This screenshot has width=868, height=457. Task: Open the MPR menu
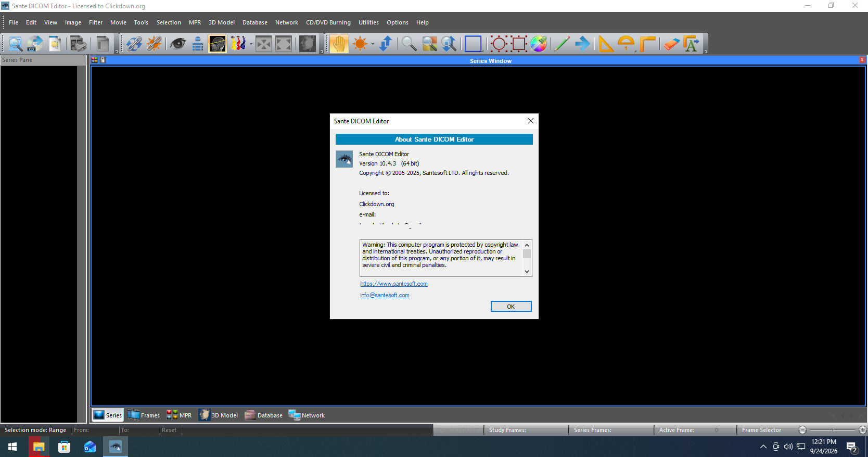pos(195,22)
